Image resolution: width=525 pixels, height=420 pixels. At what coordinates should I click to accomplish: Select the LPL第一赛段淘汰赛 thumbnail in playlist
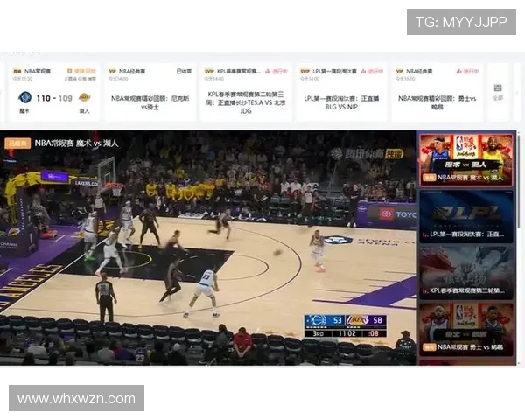(466, 216)
